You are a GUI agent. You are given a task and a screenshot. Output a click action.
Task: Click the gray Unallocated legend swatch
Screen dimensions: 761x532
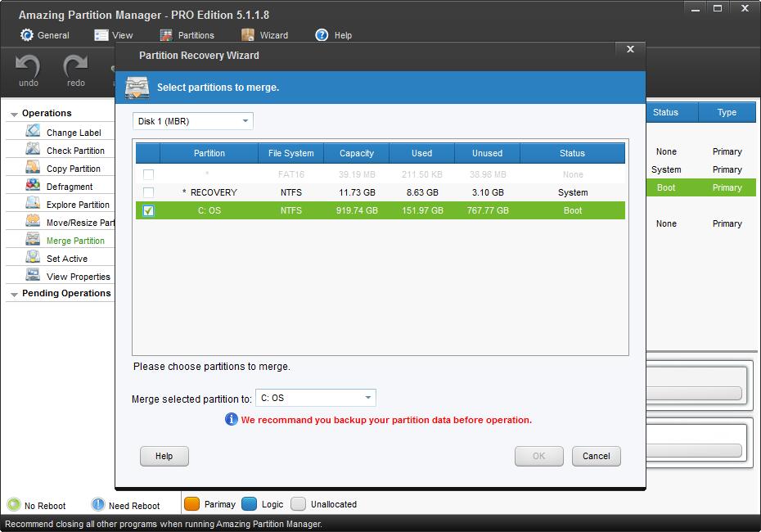pyautogui.click(x=299, y=504)
